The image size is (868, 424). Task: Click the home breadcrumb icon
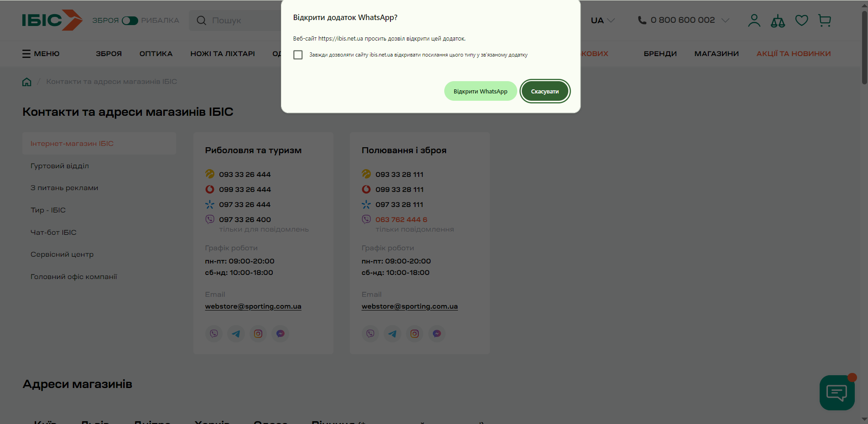pyautogui.click(x=27, y=82)
